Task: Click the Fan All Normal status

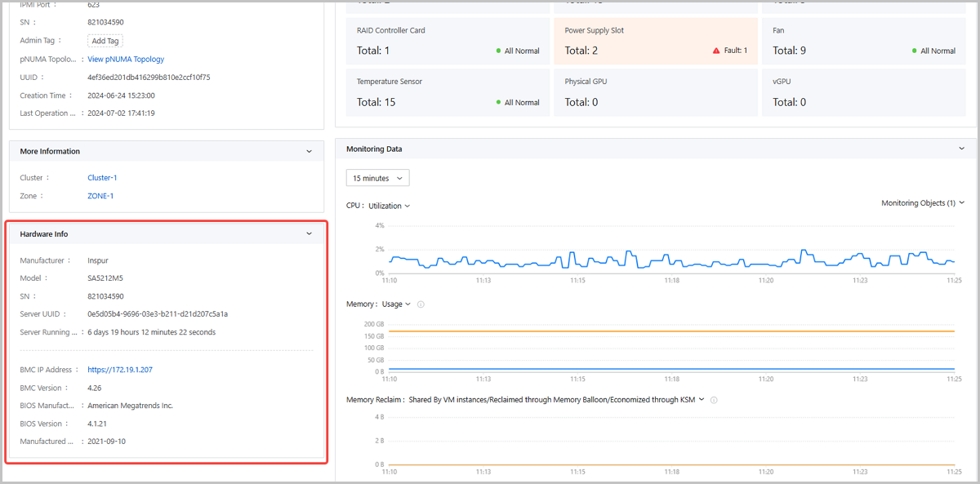Action: click(933, 51)
